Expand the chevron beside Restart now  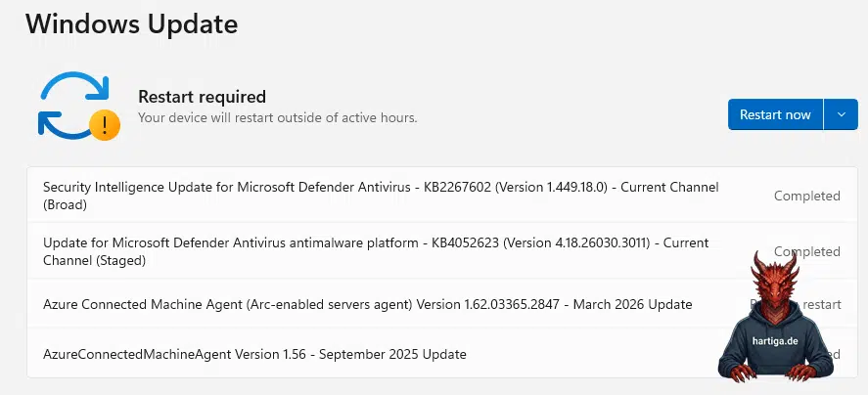841,114
